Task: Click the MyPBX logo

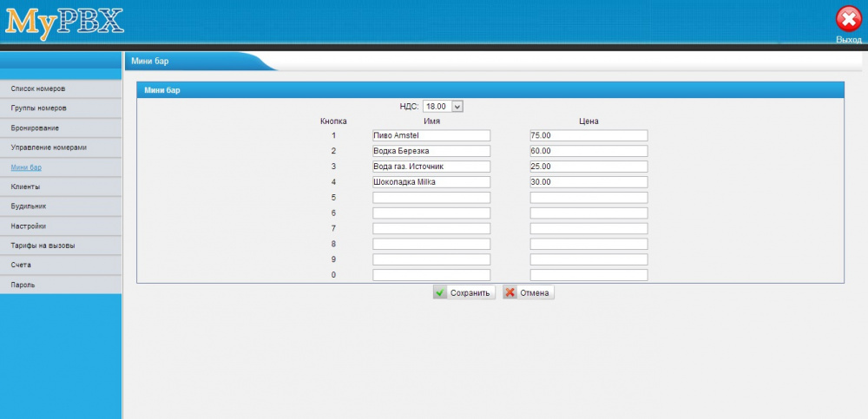Action: (65, 23)
